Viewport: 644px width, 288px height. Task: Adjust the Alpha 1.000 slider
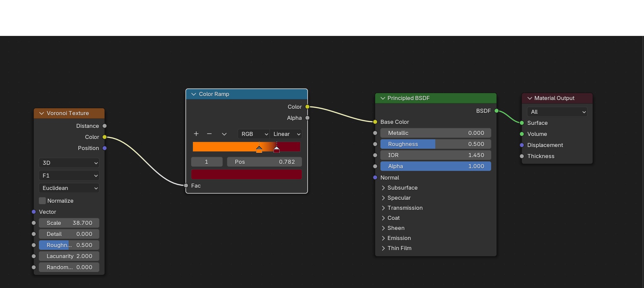(x=436, y=166)
